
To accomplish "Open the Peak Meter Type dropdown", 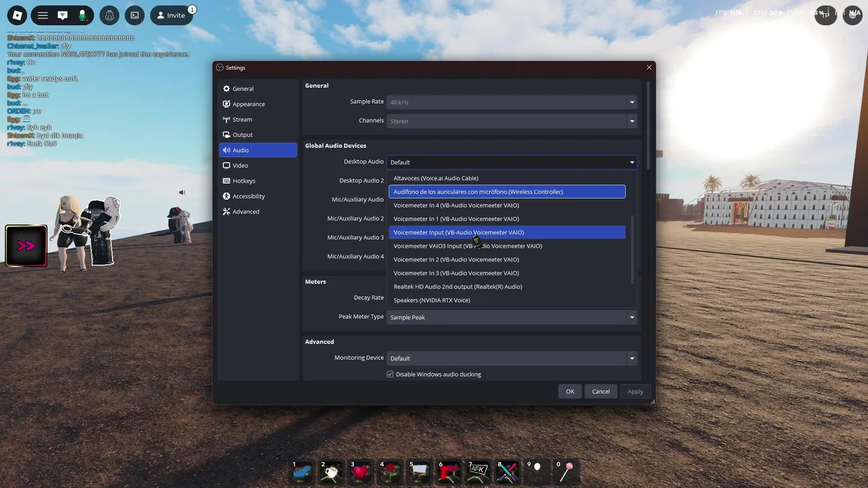I will coord(512,317).
